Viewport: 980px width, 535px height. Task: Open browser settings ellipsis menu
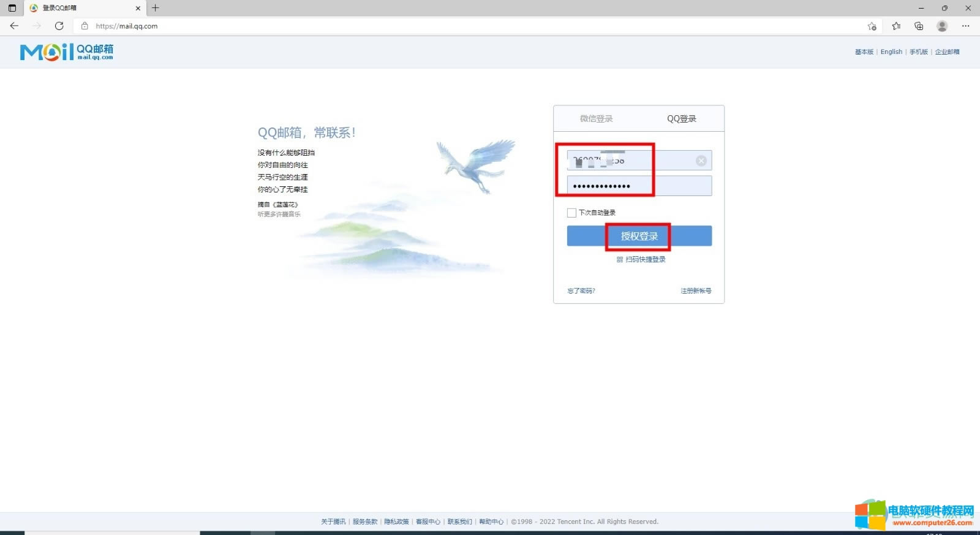965,26
